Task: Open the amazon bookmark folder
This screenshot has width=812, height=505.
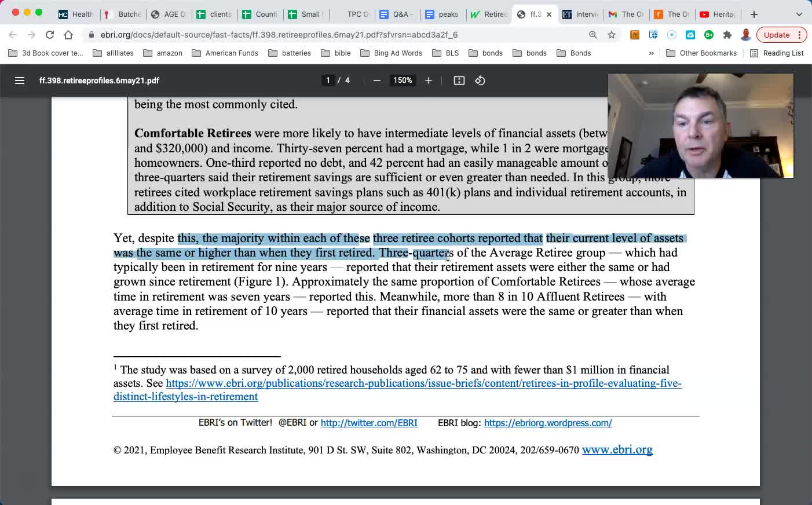Action: [x=163, y=53]
